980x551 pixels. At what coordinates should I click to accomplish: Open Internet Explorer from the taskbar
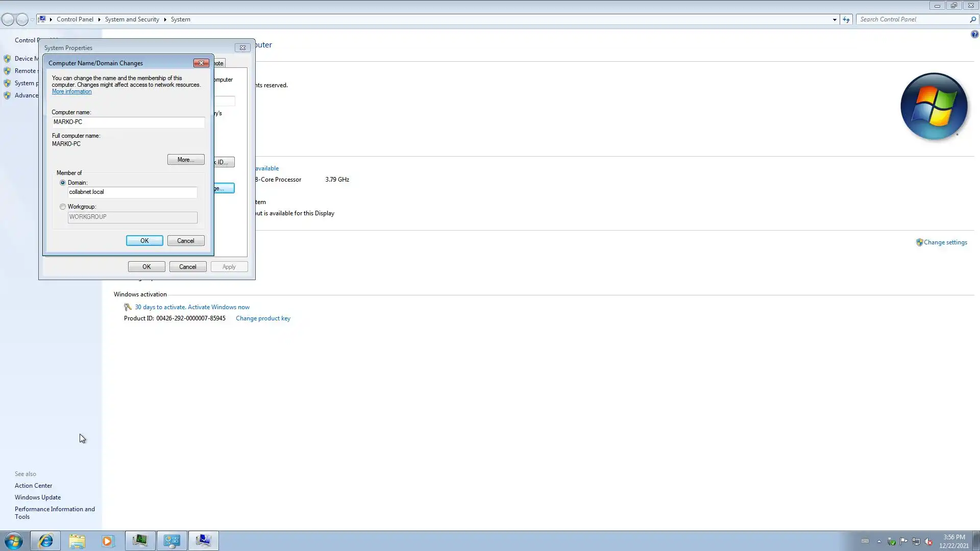[x=45, y=541]
